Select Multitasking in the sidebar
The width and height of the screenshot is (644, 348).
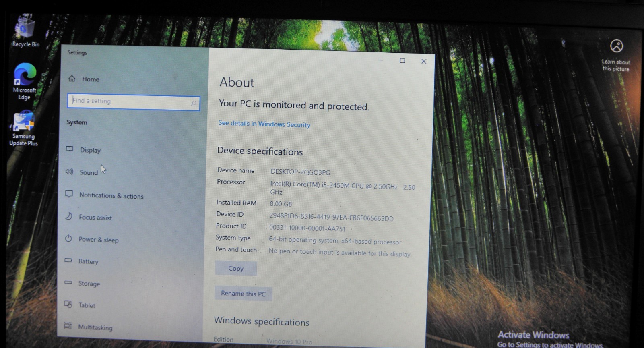pyautogui.click(x=95, y=327)
